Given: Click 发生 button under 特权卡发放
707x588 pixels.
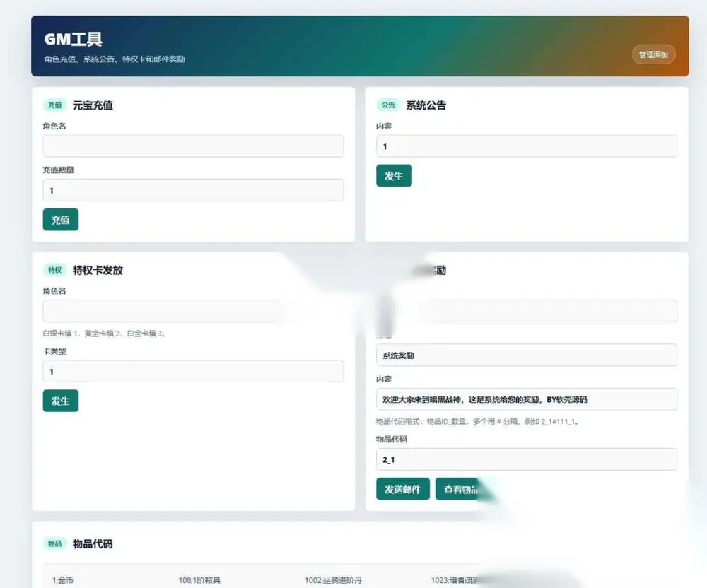Looking at the screenshot, I should 60,401.
